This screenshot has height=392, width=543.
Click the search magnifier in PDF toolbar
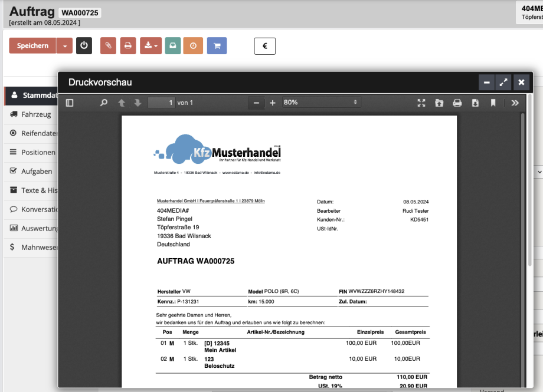pos(104,103)
